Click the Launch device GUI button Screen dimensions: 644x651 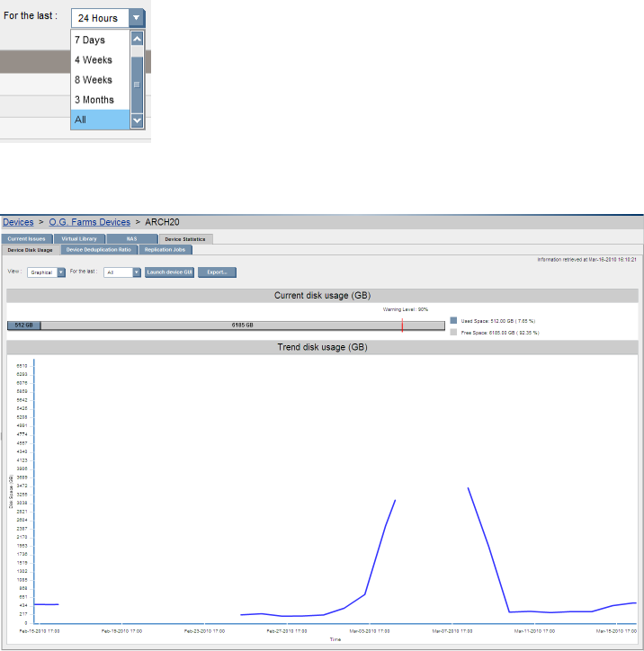169,272
